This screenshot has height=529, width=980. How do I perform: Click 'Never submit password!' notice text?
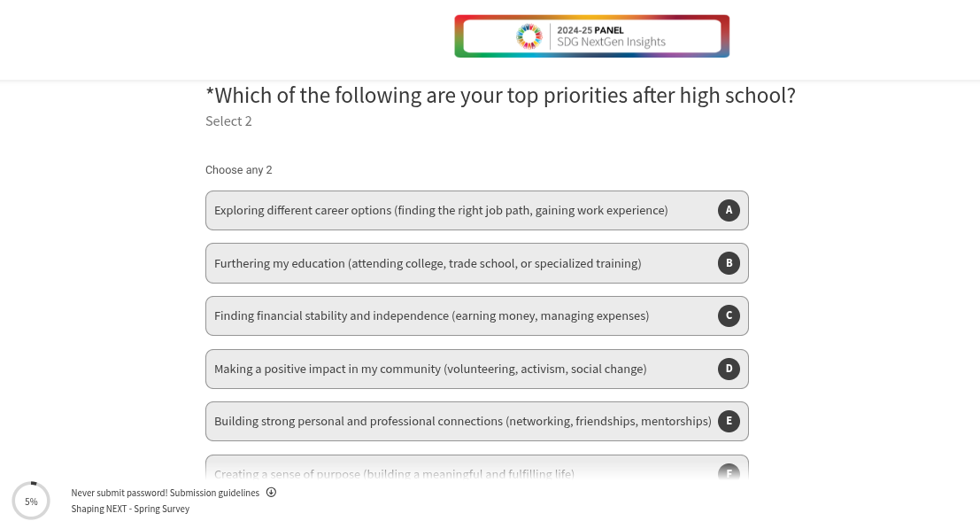pyautogui.click(x=119, y=493)
